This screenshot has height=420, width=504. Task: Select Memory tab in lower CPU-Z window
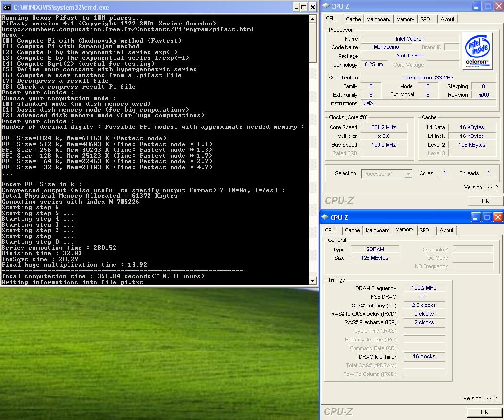pyautogui.click(x=404, y=229)
